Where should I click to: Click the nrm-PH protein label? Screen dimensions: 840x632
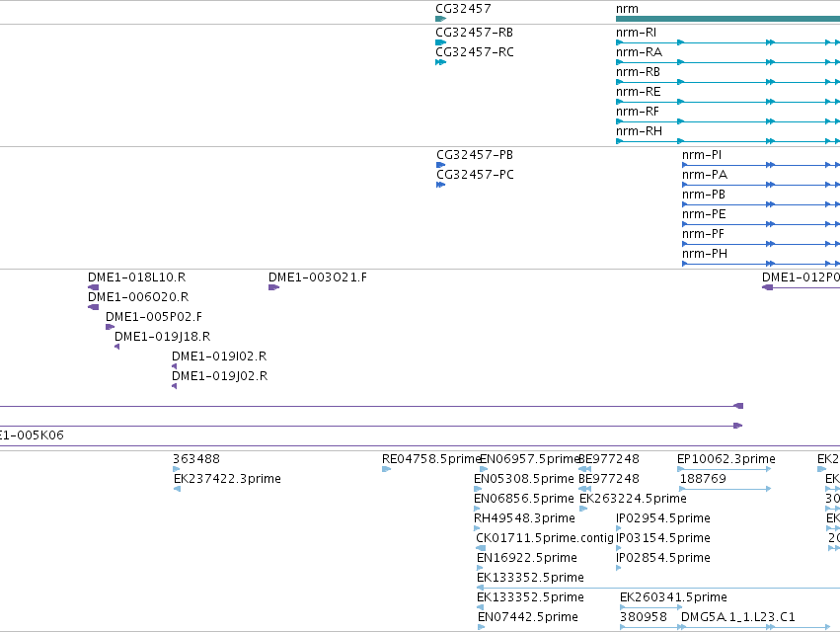click(705, 255)
